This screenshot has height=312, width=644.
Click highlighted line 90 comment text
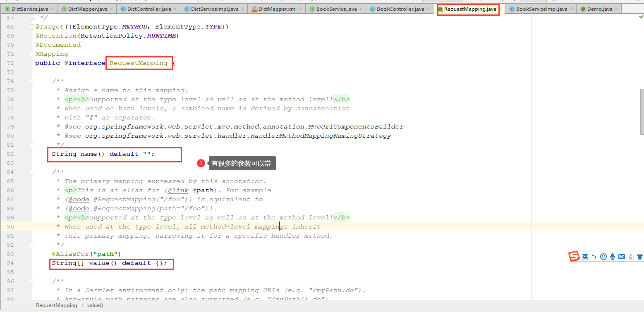(x=192, y=226)
